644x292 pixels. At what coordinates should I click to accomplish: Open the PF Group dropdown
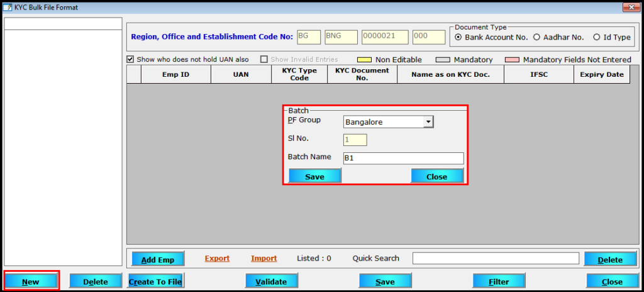click(429, 121)
